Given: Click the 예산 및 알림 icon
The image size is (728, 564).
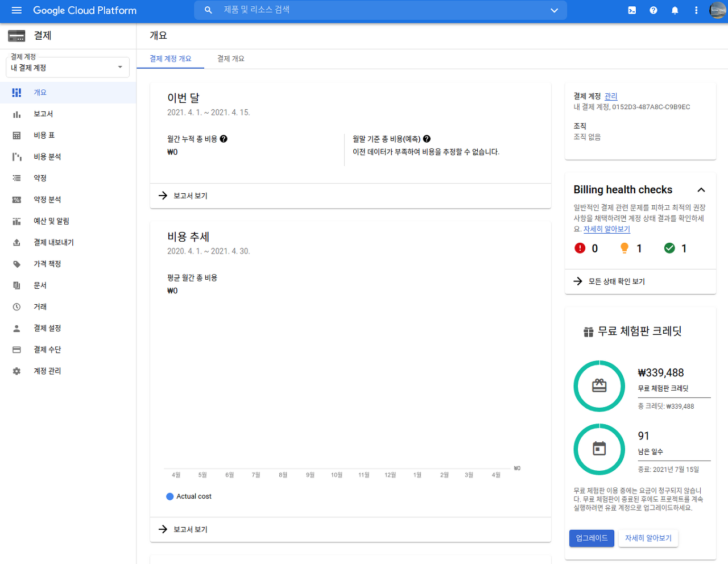Looking at the screenshot, I should [x=16, y=221].
